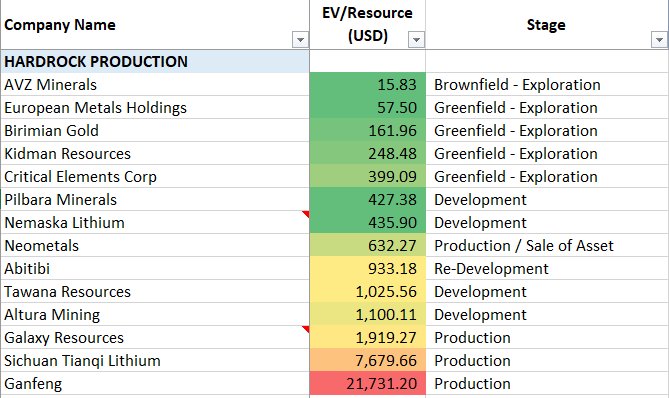Select the Sichuan Tianqi Lithium cell
The height and width of the screenshot is (398, 669).
(155, 360)
